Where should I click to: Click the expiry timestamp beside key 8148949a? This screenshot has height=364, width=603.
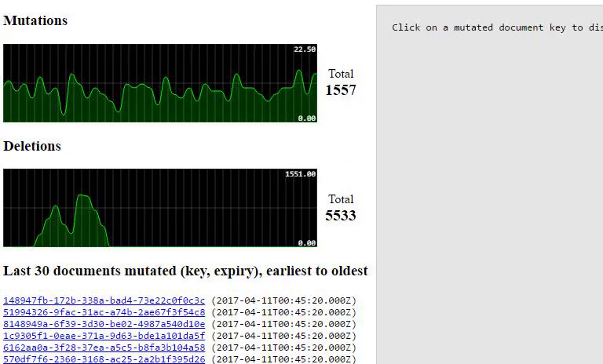[x=284, y=325]
